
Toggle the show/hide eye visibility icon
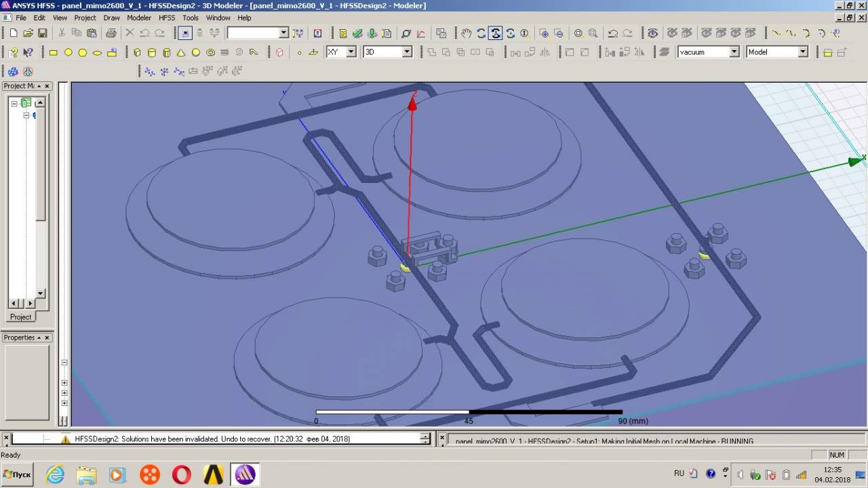point(652,33)
